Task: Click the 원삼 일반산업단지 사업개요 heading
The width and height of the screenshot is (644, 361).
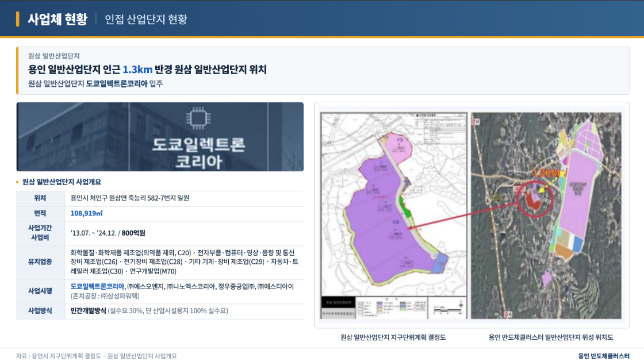Action: pos(62,182)
